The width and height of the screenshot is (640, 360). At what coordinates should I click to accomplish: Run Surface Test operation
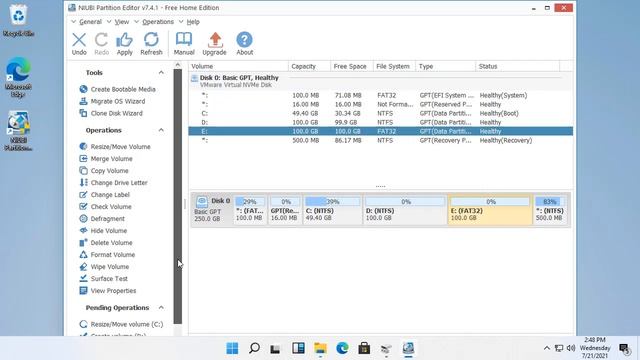[x=104, y=278]
